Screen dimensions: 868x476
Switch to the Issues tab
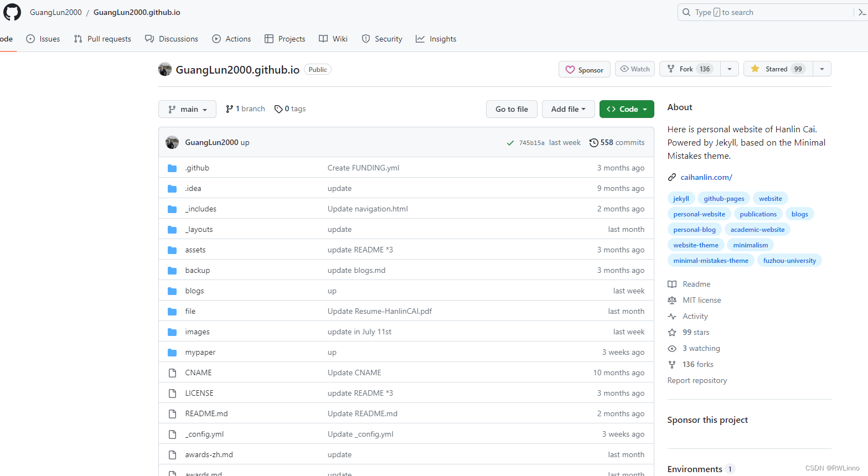click(43, 39)
